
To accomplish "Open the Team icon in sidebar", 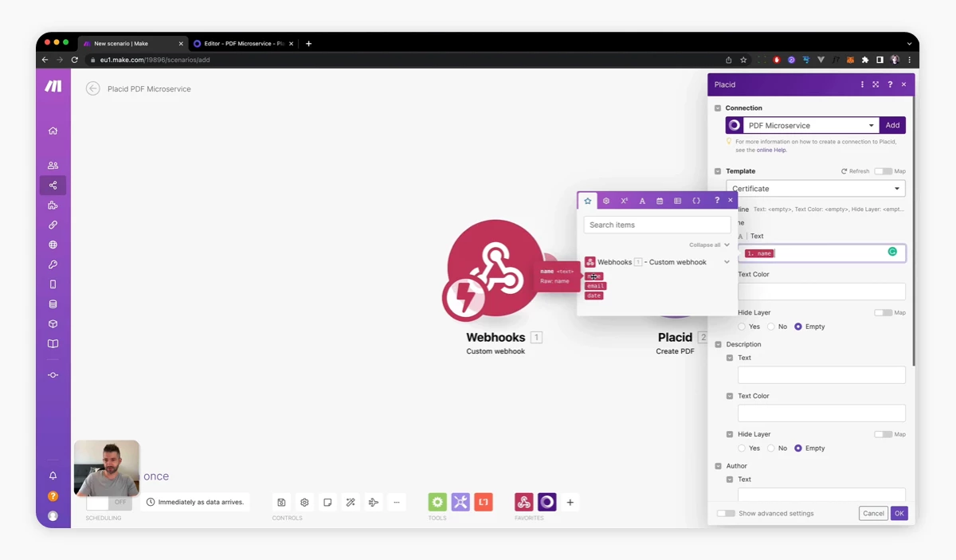I will click(x=53, y=166).
